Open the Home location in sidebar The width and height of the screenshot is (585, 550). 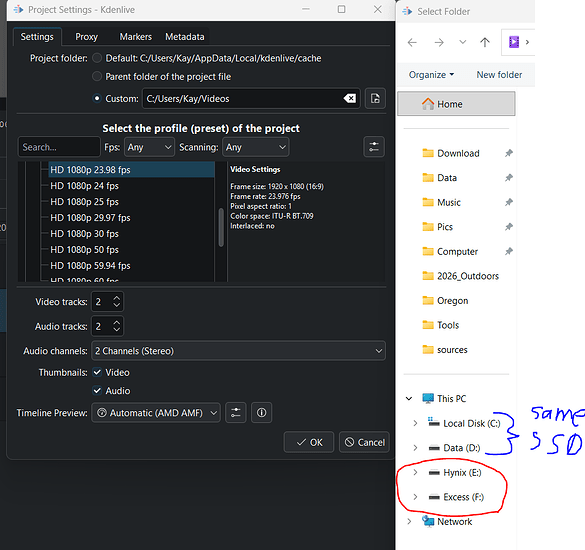tap(456, 104)
